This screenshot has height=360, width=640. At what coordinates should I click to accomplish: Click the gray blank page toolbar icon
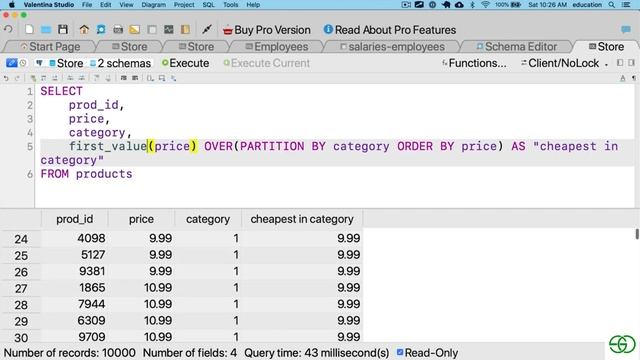[152, 29]
